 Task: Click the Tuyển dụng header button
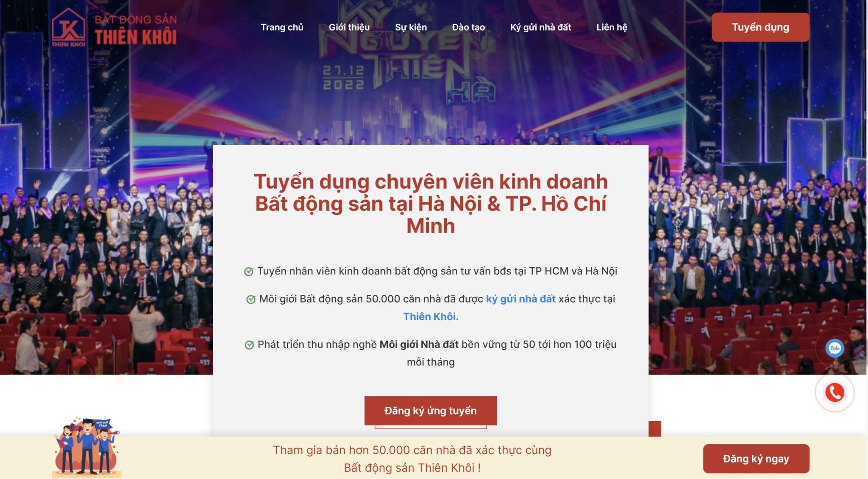tap(760, 27)
